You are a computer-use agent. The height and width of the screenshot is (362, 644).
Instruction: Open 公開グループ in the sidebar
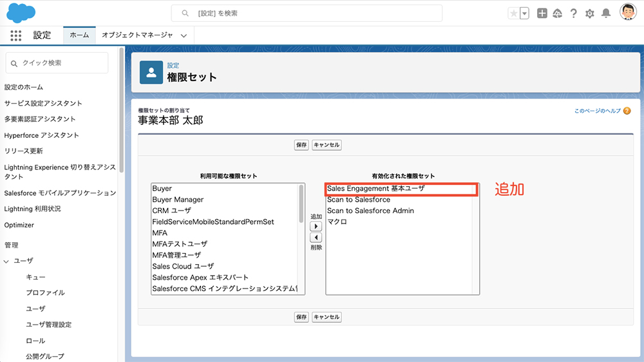point(45,356)
